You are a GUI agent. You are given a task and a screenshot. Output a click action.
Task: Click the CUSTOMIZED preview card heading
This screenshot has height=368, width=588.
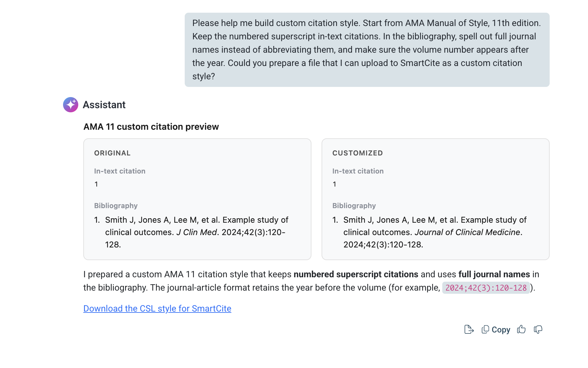point(357,153)
